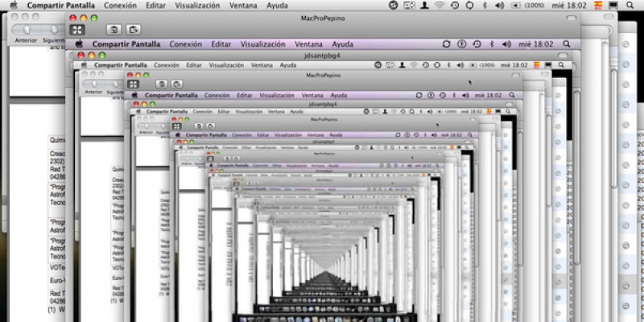This screenshot has width=644, height=322.
Task: Click the second nested right-side vertical scrollbar thumb
Action: (577, 177)
